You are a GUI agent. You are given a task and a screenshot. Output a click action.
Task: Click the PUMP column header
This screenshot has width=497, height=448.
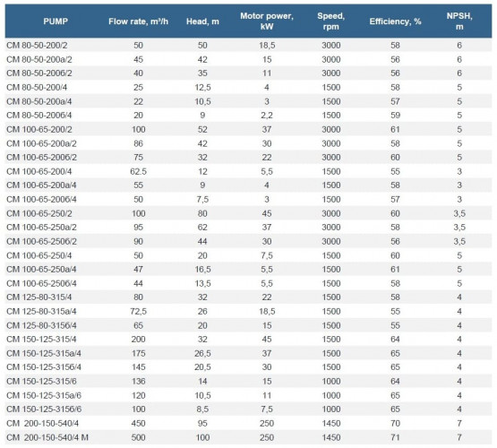point(56,22)
